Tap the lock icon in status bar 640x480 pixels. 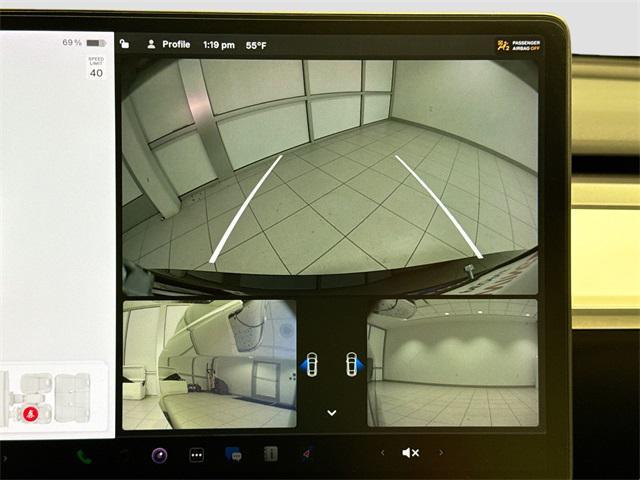124,44
